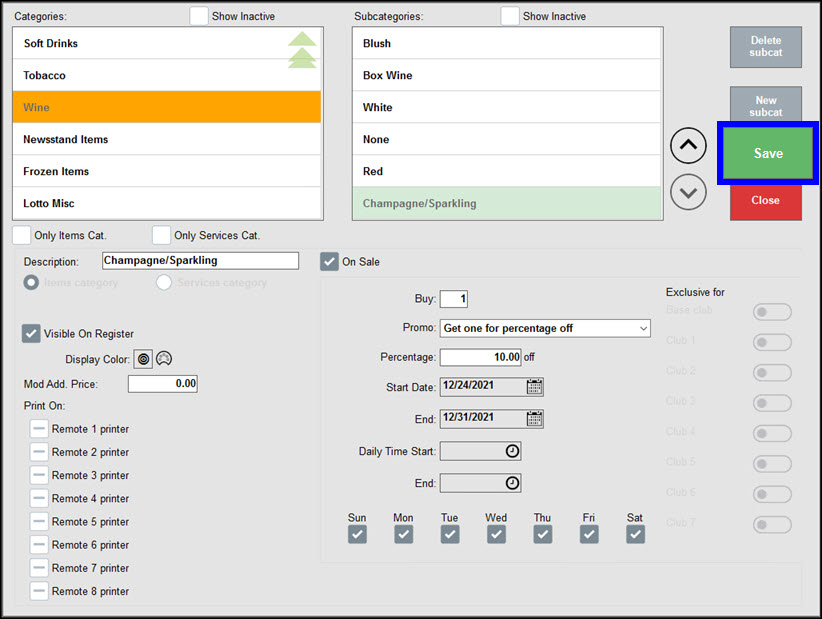This screenshot has width=822, height=619.
Task: Enable printing on Remote 1 printer
Action: pyautogui.click(x=39, y=429)
